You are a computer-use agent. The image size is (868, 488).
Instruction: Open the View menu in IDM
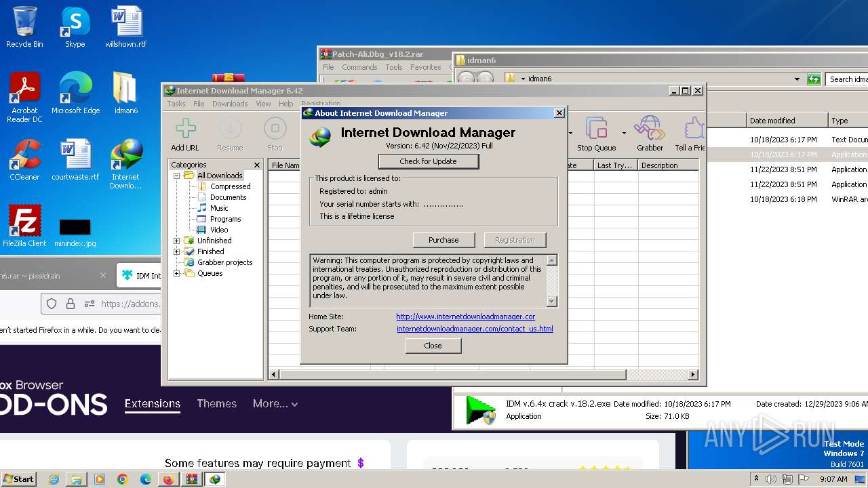[x=263, y=104]
